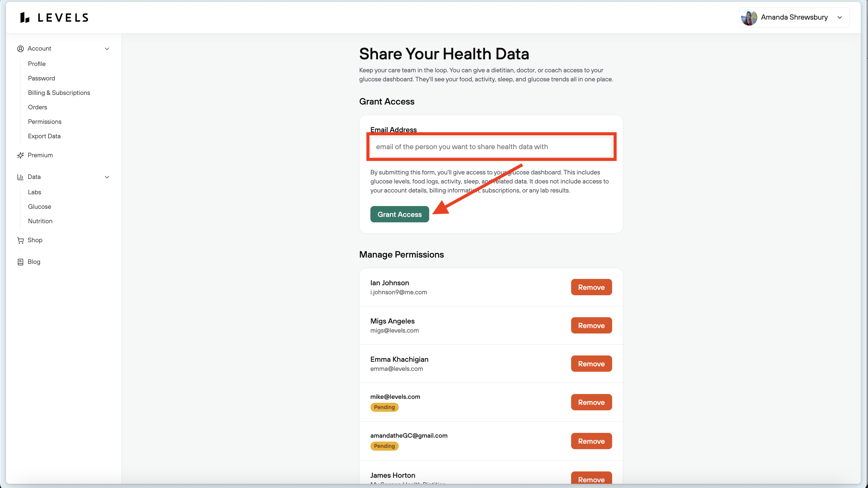Open Permissions in the sidebar
868x488 pixels.
point(45,122)
